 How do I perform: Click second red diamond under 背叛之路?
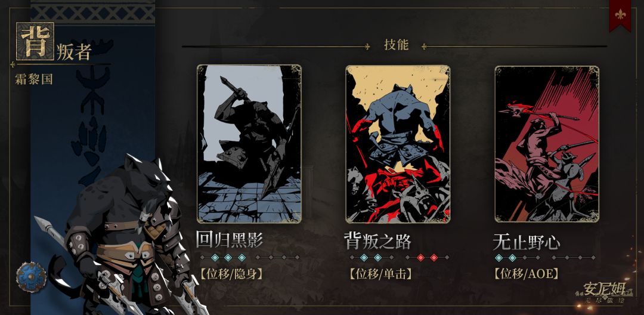point(434,258)
